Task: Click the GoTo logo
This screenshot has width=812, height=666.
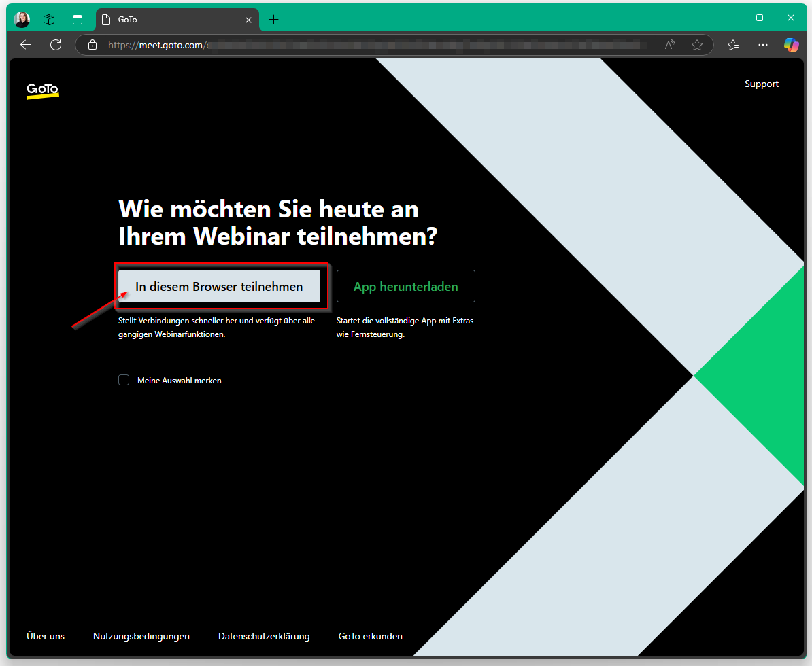Action: tap(42, 90)
